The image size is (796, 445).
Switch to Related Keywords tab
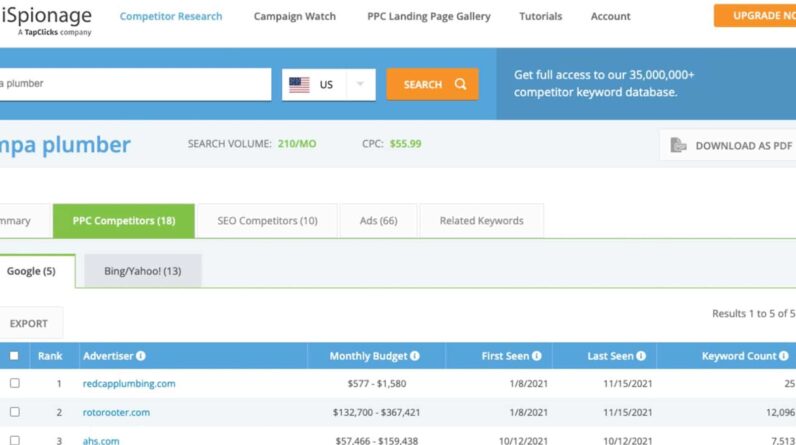coord(481,221)
